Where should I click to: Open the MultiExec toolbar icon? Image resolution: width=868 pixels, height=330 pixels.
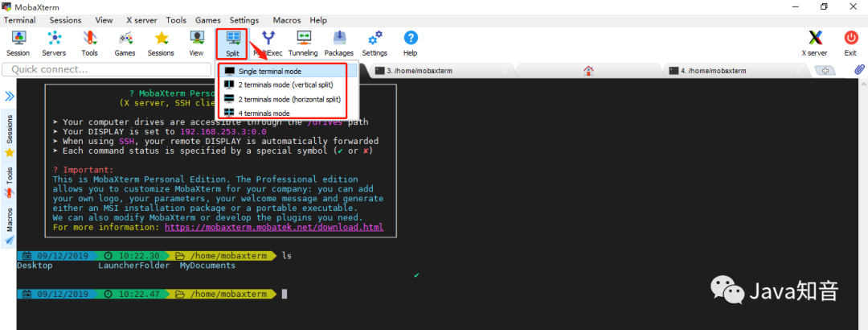click(x=268, y=43)
